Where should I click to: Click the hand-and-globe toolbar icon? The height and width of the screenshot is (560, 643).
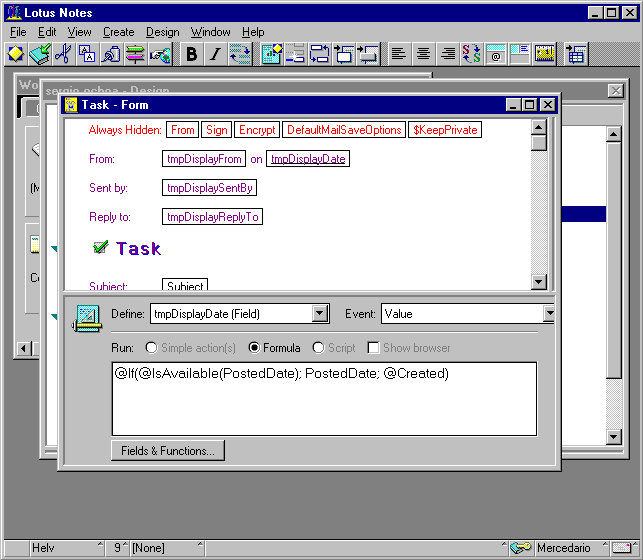point(160,54)
